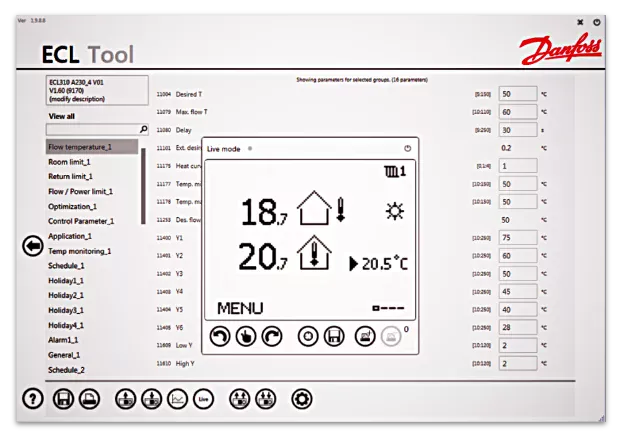Click the 20.5°C desired temperature value

coord(385,263)
